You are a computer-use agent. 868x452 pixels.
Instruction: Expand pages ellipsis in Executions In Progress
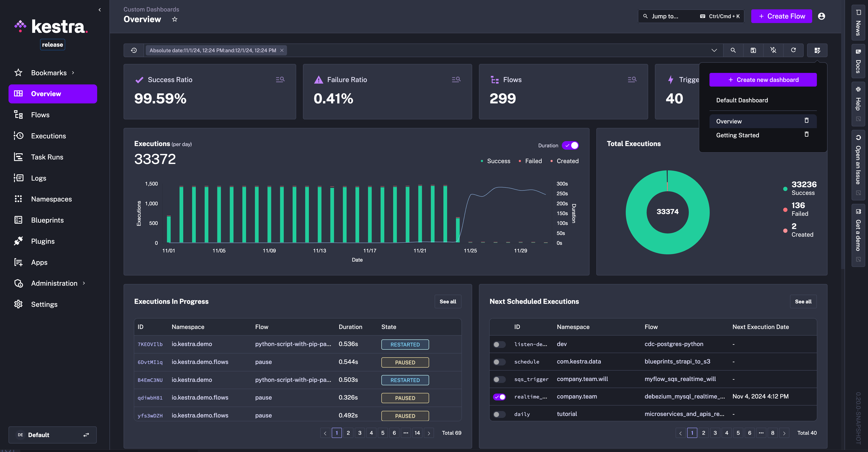pos(406,433)
